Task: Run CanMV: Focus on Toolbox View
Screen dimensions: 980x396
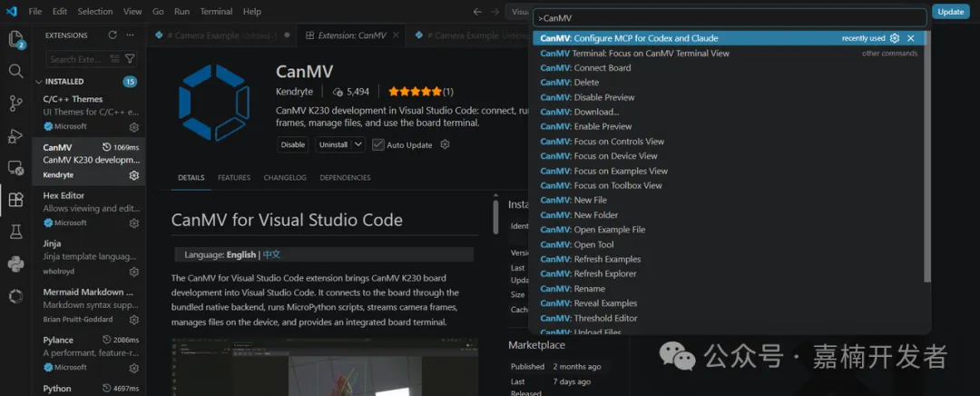Action: tap(729, 185)
